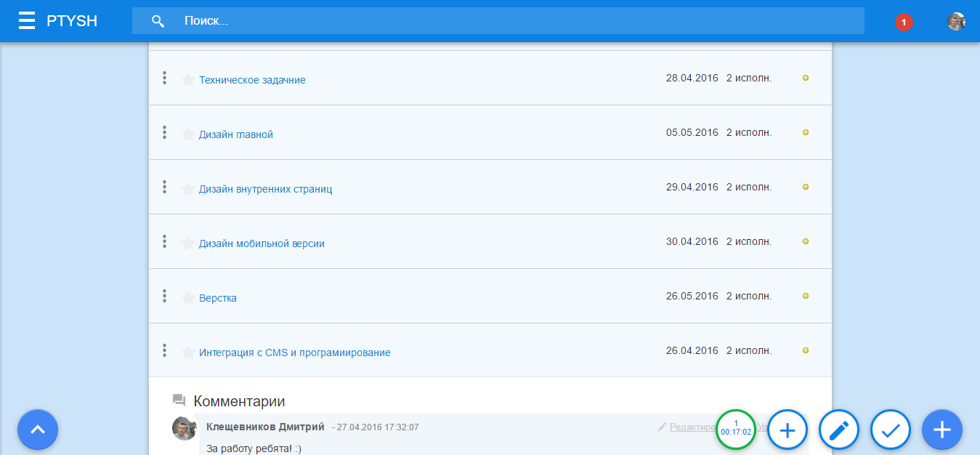Click yellow status dot of Дизайн внутренних страниц
The height and width of the screenshot is (455, 980).
pos(805,187)
